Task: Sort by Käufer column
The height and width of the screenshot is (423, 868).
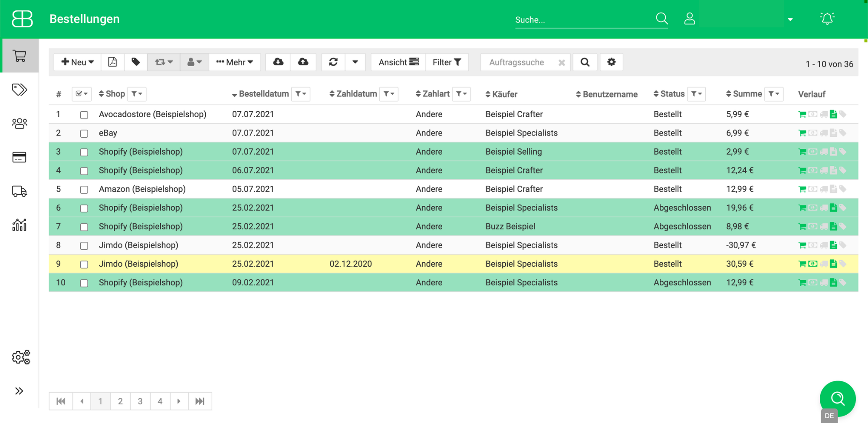Action: tap(501, 94)
